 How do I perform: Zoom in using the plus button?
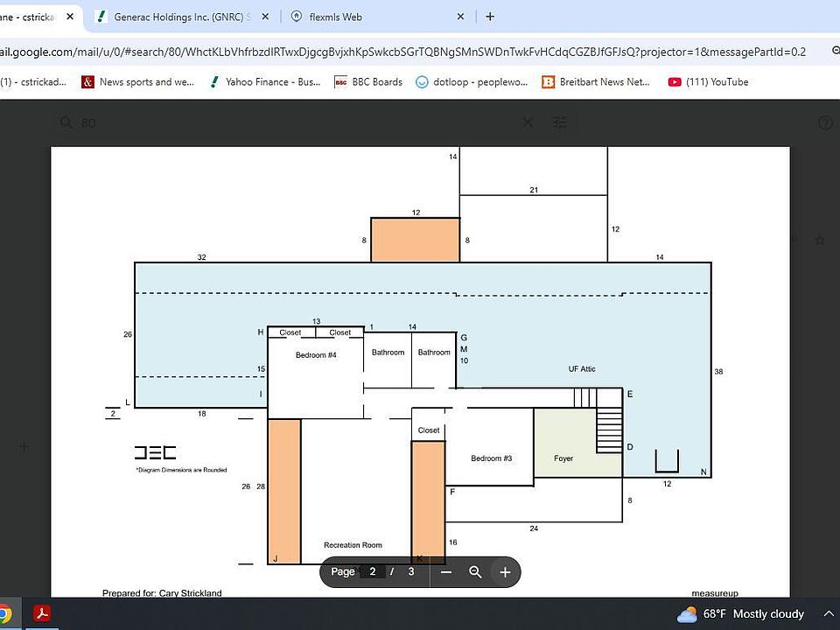click(505, 572)
